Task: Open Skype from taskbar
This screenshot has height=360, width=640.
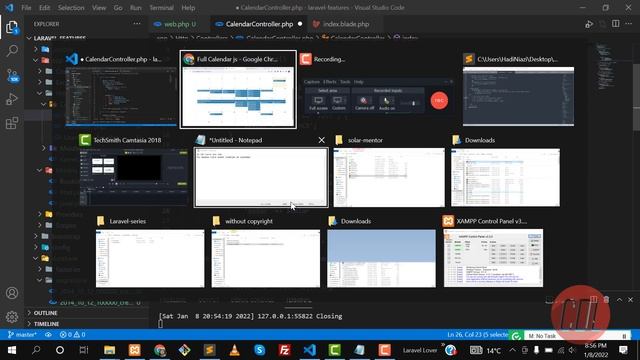Action: click(259, 350)
